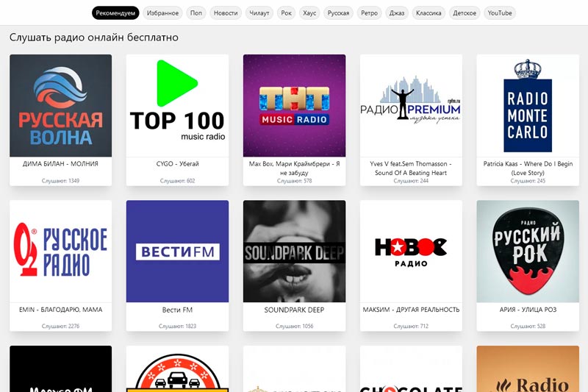Switch to the Новости tab

(226, 13)
